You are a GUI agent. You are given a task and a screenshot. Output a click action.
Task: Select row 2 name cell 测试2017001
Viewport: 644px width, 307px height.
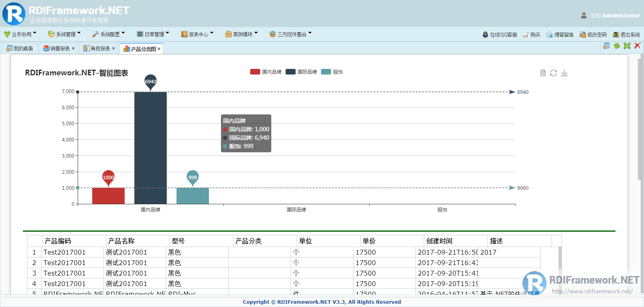tap(135, 263)
